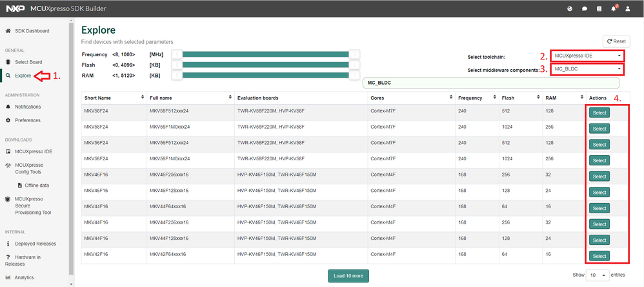The height and width of the screenshot is (287, 644).
Task: Click the RAM slider minimum handle
Action: coord(177,75)
